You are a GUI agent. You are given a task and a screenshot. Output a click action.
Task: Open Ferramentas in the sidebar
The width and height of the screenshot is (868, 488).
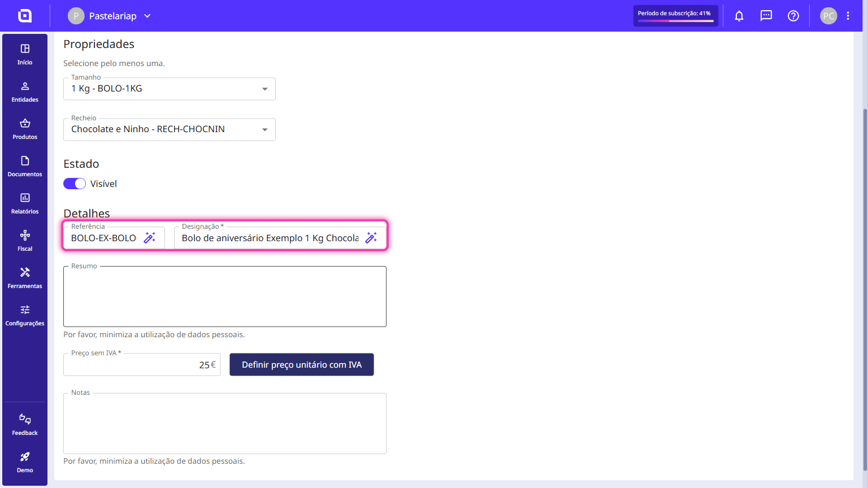[x=25, y=278]
